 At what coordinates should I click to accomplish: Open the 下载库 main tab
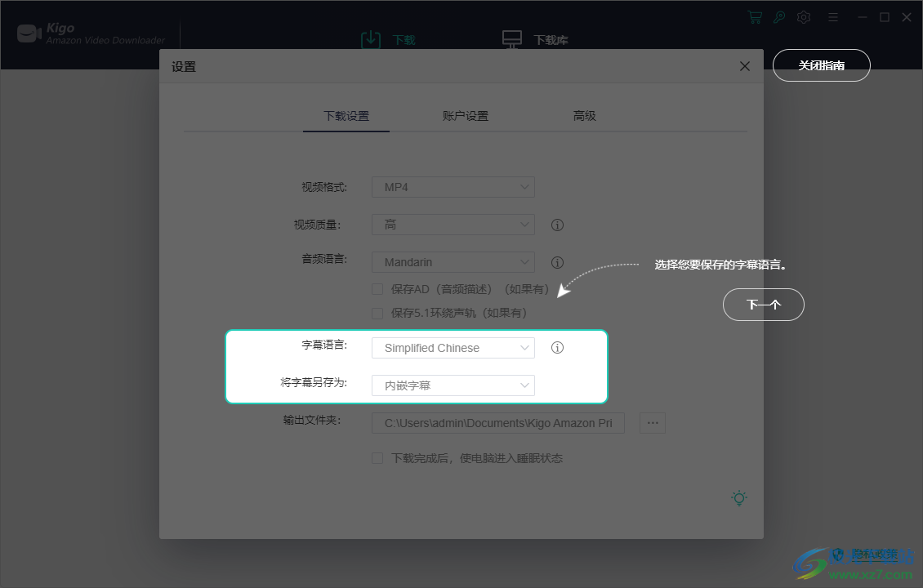(551, 40)
